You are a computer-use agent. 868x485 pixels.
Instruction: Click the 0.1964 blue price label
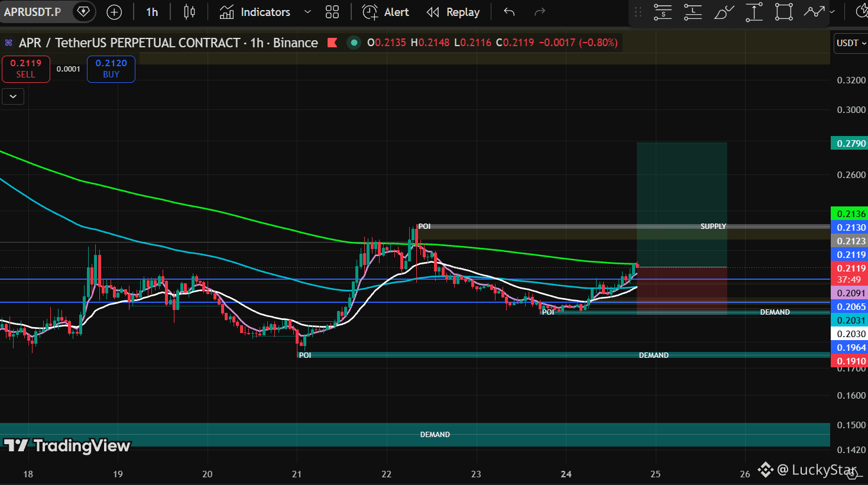(849, 347)
